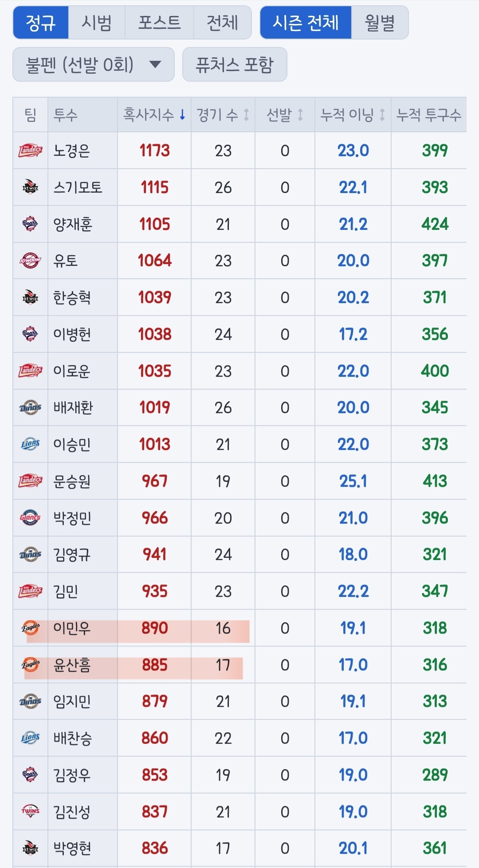The height and width of the screenshot is (868, 479).
Task: Select the 전체 games tab
Action: pyautogui.click(x=223, y=23)
